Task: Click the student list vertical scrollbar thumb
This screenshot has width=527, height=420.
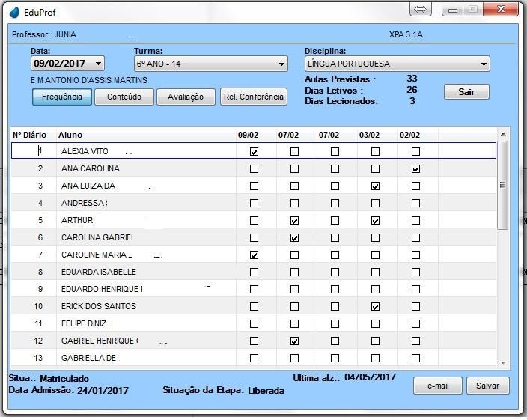Action: pos(503,183)
